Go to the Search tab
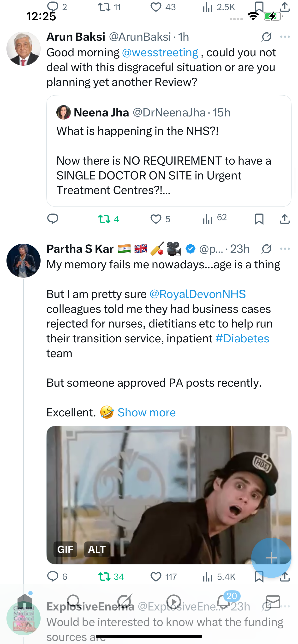 pyautogui.click(x=74, y=601)
